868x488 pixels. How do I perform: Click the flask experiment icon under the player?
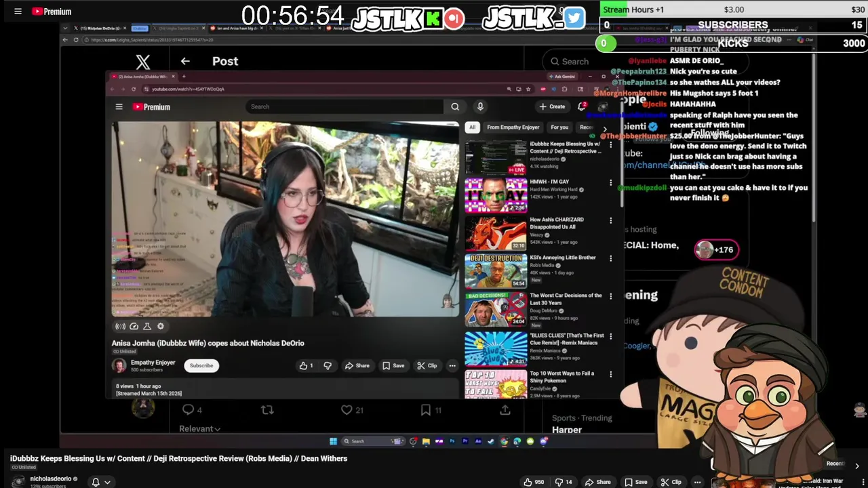pos(146,326)
